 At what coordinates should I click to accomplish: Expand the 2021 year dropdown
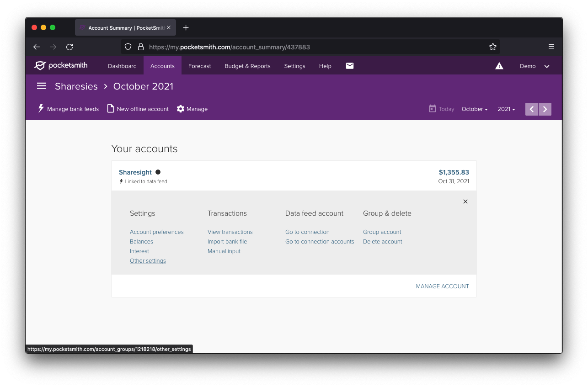(x=506, y=109)
